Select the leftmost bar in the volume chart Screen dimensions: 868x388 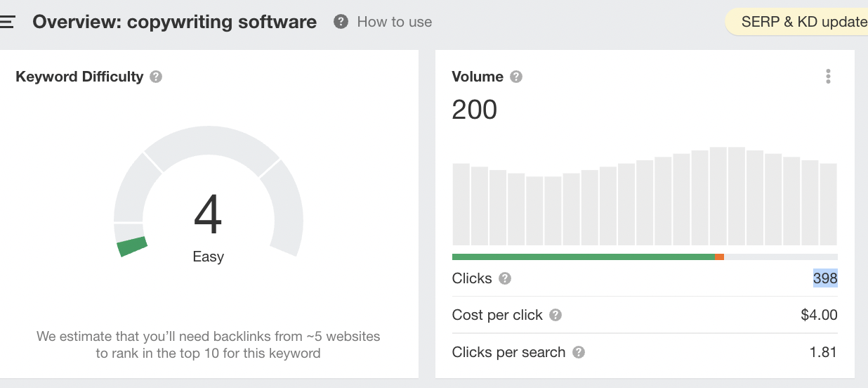coord(461,204)
